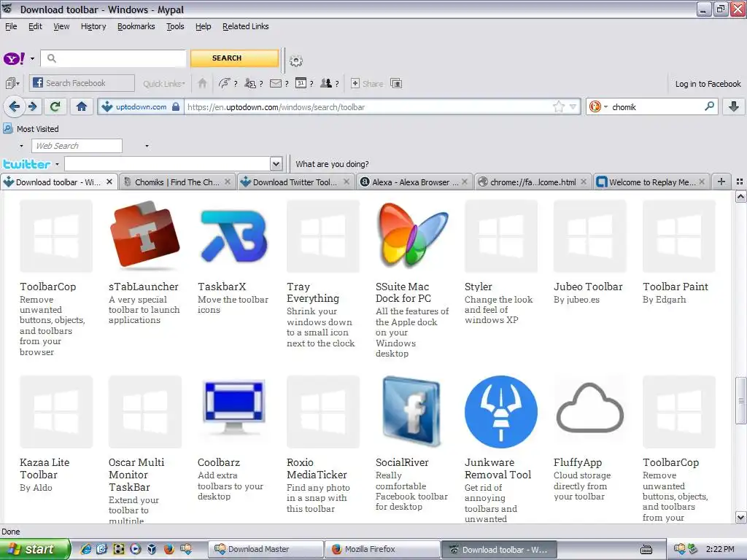This screenshot has height=560, width=747.
Task: Click the yellow SEARCH button
Action: coord(234,58)
